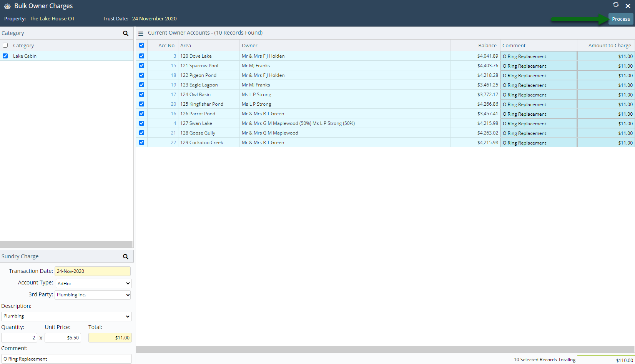Image resolution: width=635 pixels, height=364 pixels.
Task: Uncheck the 125 Kingfisher Pond row checkbox
Action: pos(142,104)
